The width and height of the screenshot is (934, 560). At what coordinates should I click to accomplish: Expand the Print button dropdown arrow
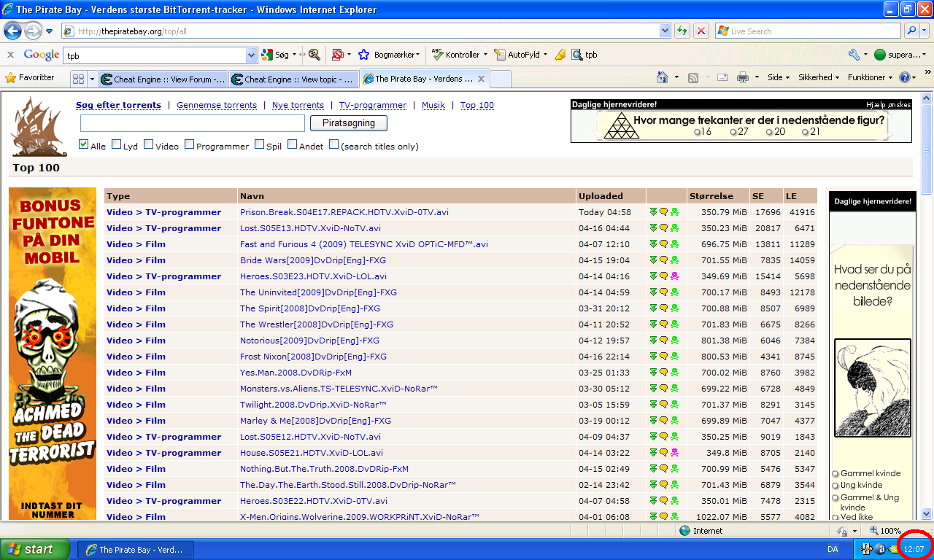coord(757,77)
